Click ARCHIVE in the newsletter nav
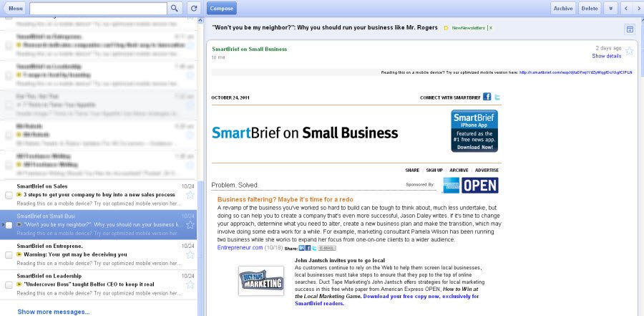 click(x=459, y=170)
